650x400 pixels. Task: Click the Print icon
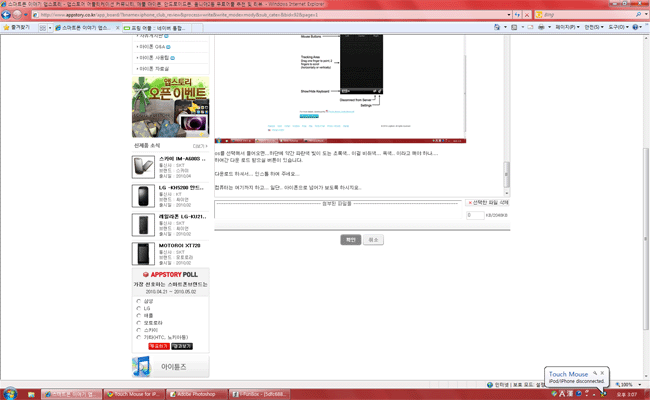coord(541,27)
